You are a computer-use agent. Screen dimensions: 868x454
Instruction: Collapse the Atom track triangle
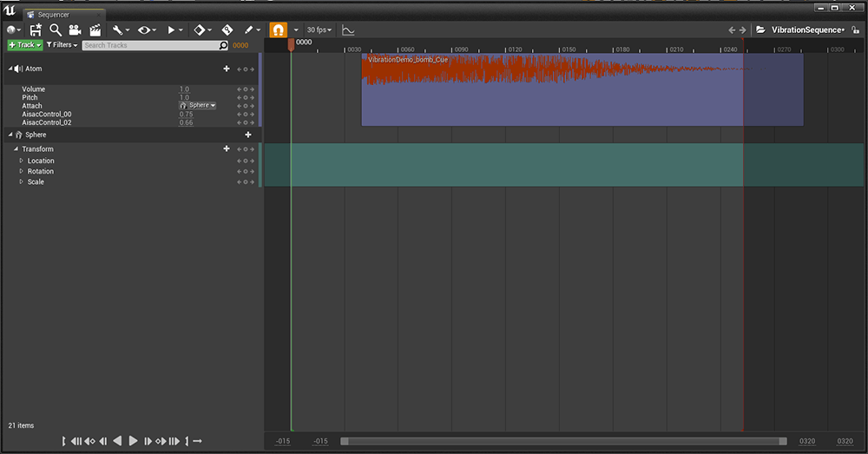[10, 69]
